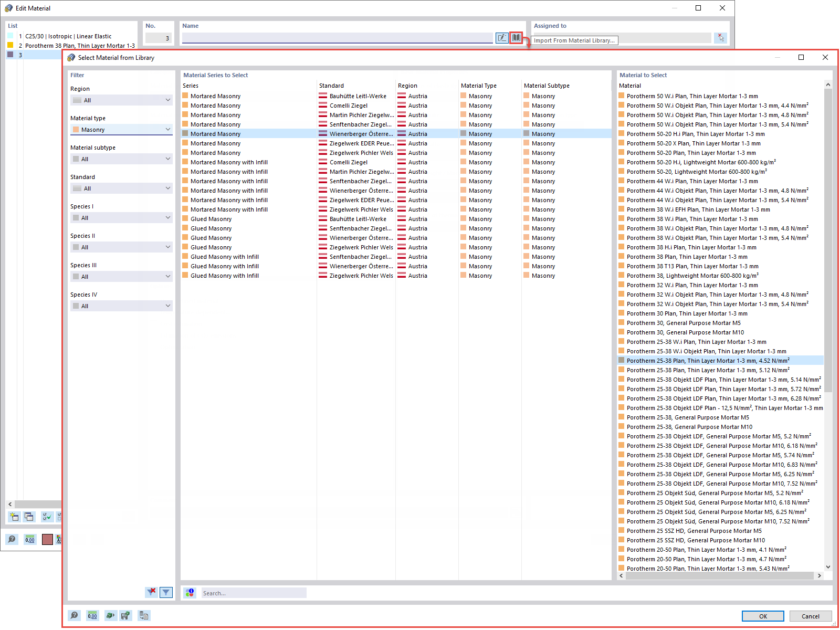The height and width of the screenshot is (630, 840).
Task: Click the red-X pointer icon next to Assigned to
Action: tap(720, 37)
